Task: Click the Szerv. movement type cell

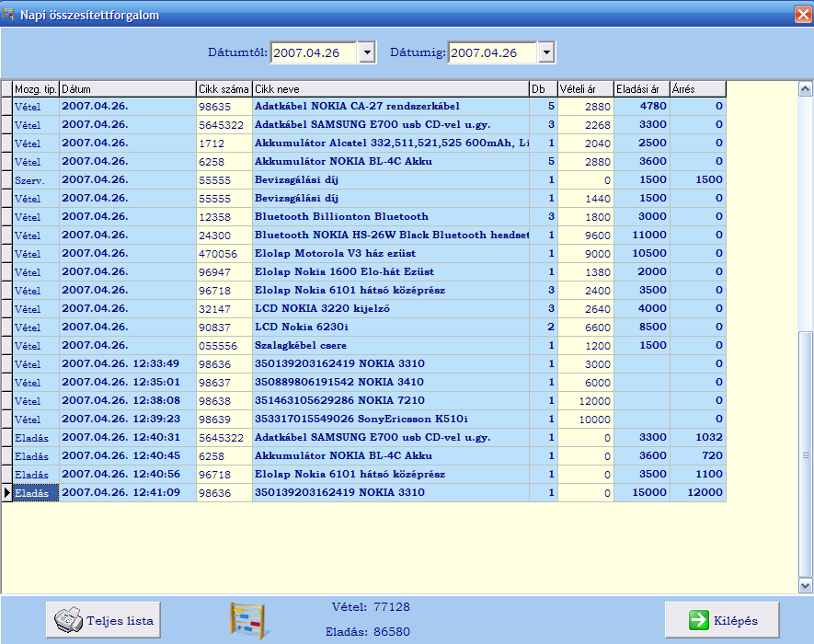Action: [x=36, y=180]
